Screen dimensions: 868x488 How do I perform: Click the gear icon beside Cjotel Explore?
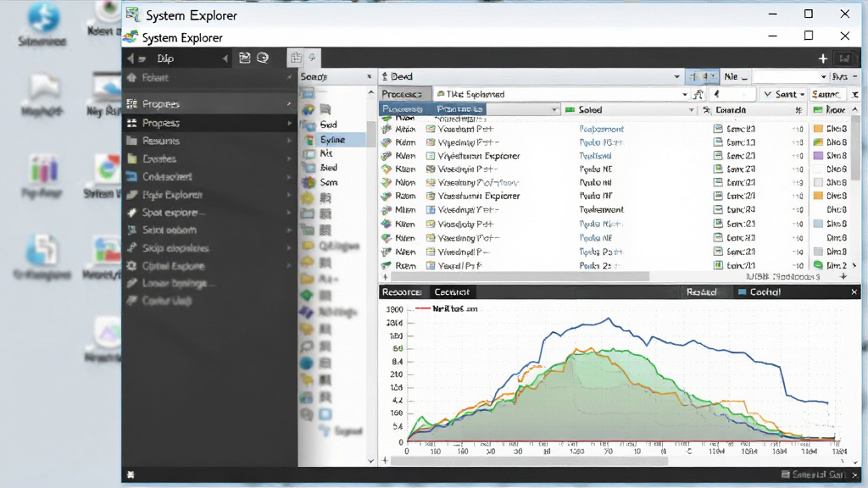click(x=131, y=265)
